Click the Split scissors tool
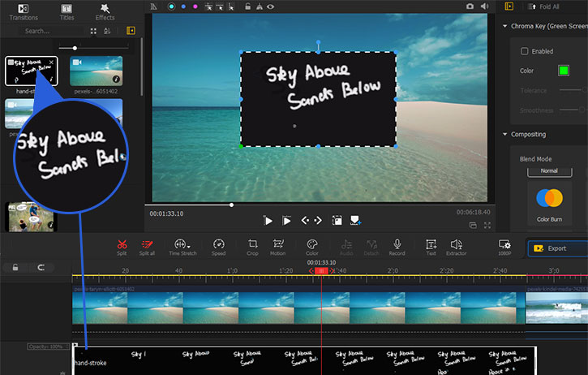 click(122, 244)
